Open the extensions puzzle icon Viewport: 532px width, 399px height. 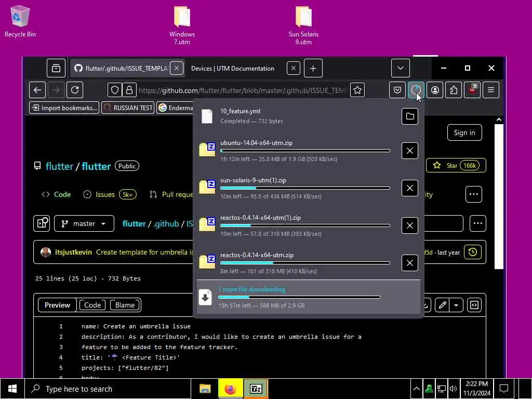pos(454,90)
